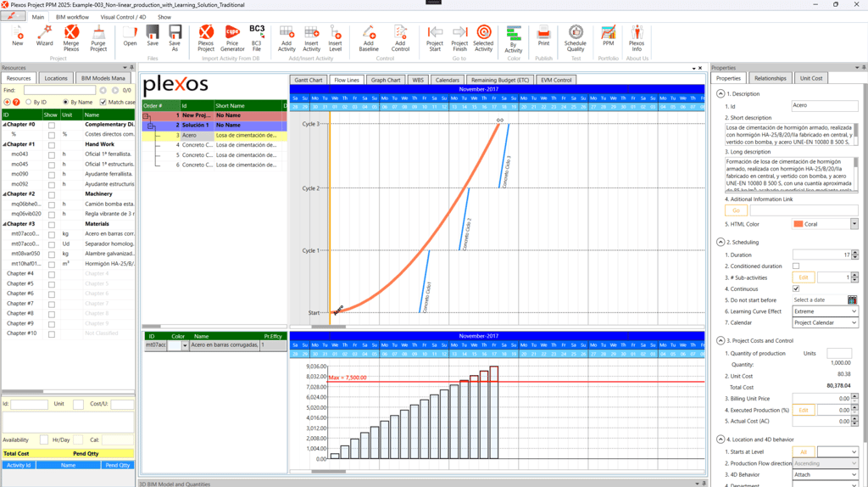
Task: Collapse 3. Project Costs and Control
Action: (721, 341)
